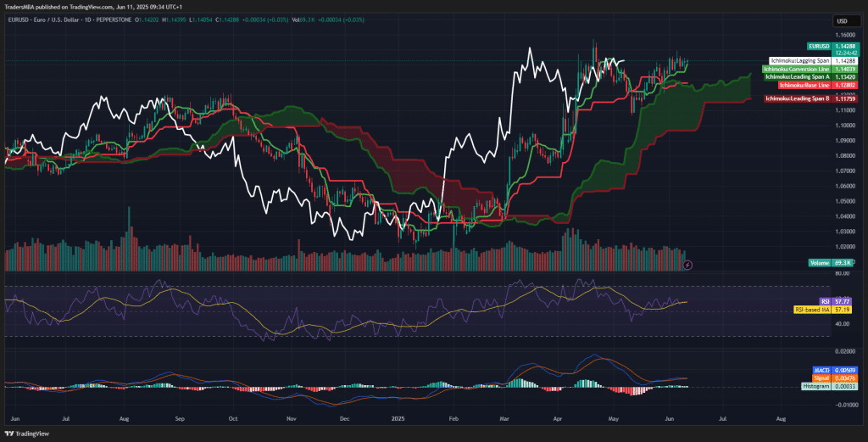Select the yellow RSI-based MA label
Viewport: 868px width, 442px height.
(811, 310)
